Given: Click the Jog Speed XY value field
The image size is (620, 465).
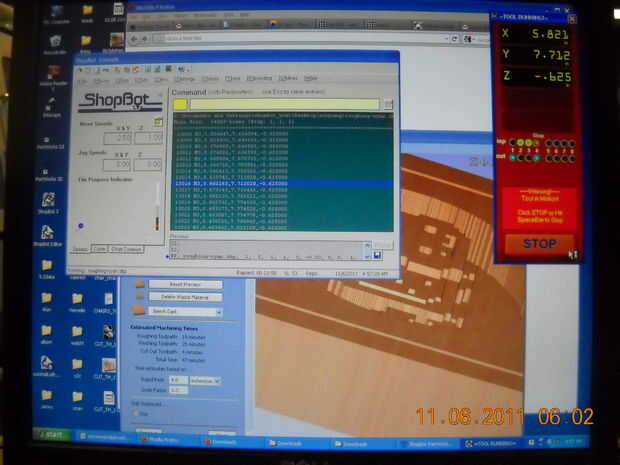Looking at the screenshot, I should click(x=117, y=164).
